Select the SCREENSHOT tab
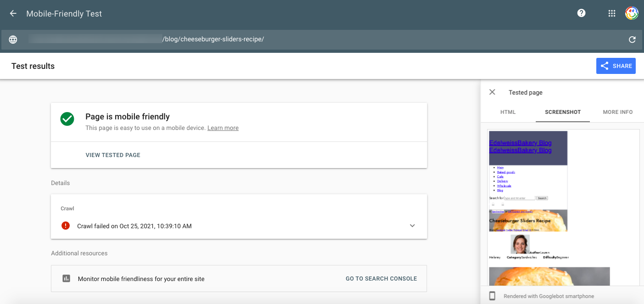This screenshot has width=644, height=304. pos(562,112)
